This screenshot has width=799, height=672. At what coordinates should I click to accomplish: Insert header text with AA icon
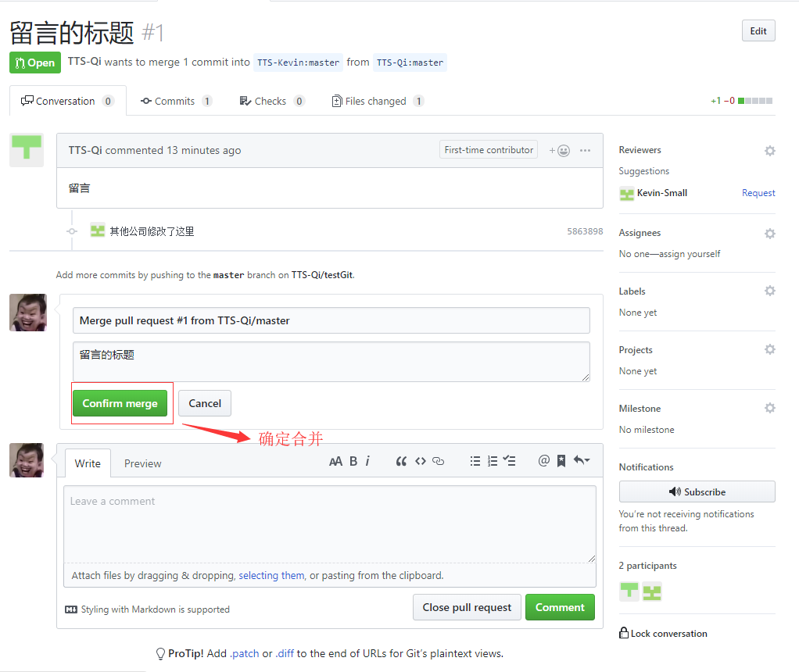pyautogui.click(x=335, y=462)
